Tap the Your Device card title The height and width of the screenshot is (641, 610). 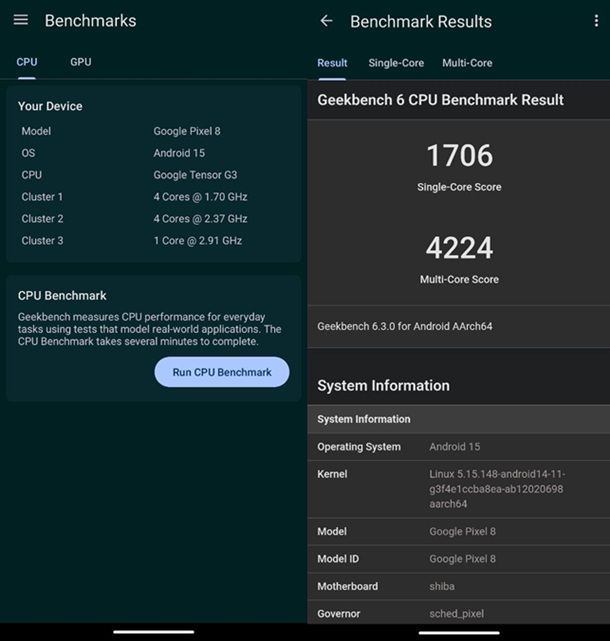(x=50, y=106)
